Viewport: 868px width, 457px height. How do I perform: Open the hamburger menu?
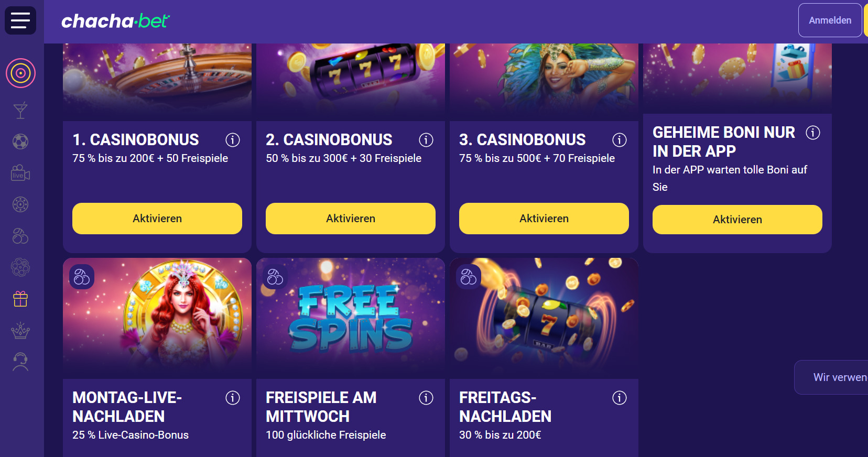coord(20,20)
